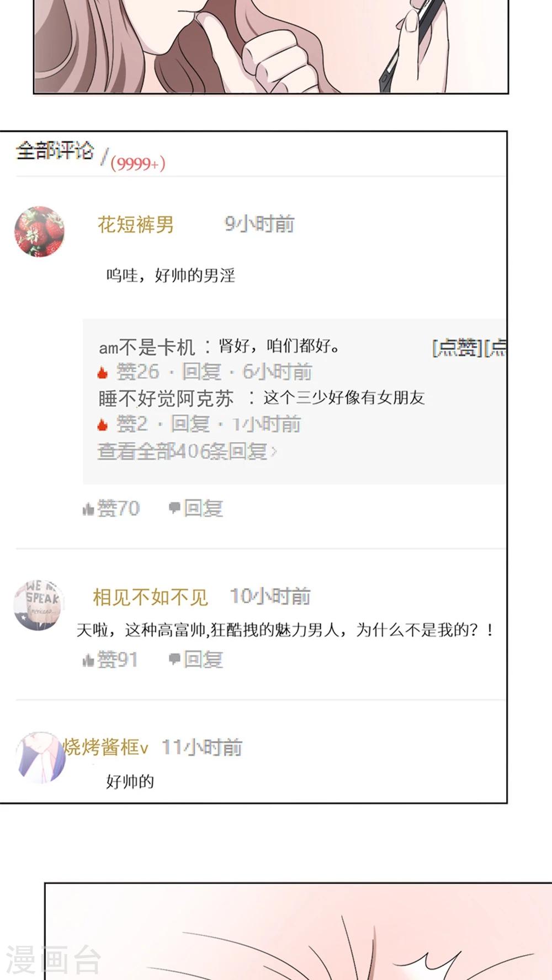The height and width of the screenshot is (980, 552).
Task: Click the flame icon next to 赞2
Action: coord(103,425)
